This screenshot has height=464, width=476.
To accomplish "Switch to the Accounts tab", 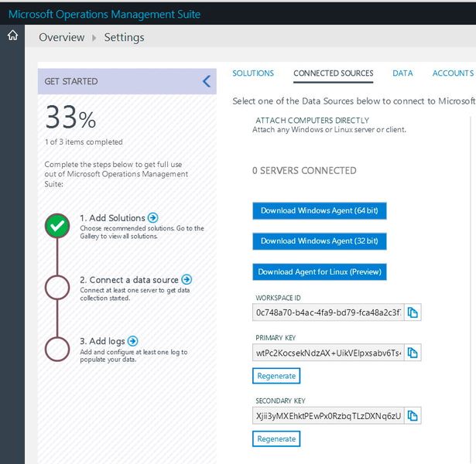I will (x=453, y=73).
